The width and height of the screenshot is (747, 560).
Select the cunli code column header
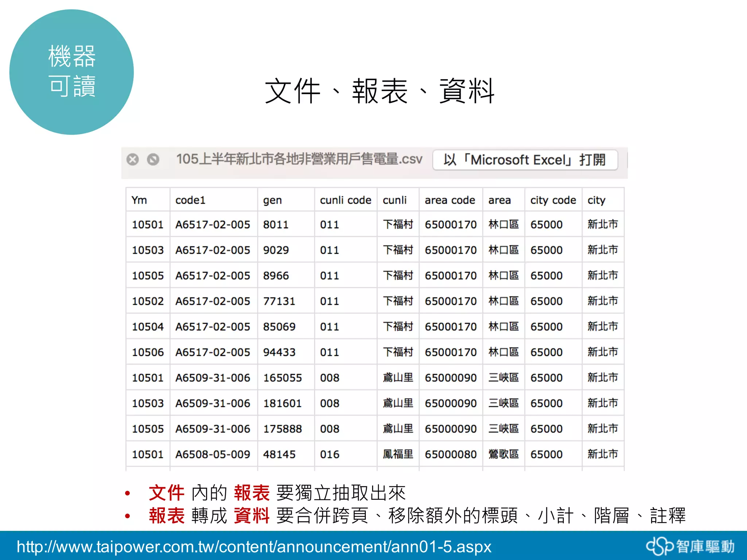click(x=345, y=200)
